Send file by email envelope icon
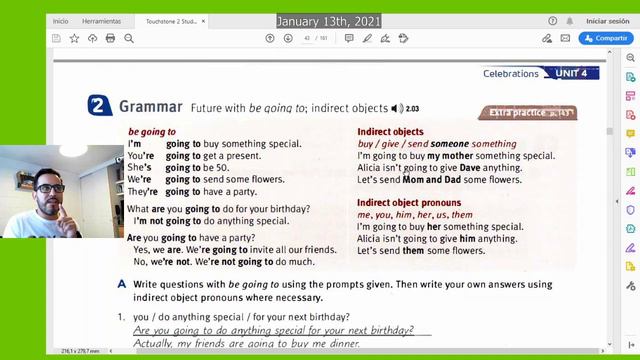Viewport: 640px width, 360px height. click(x=565, y=38)
